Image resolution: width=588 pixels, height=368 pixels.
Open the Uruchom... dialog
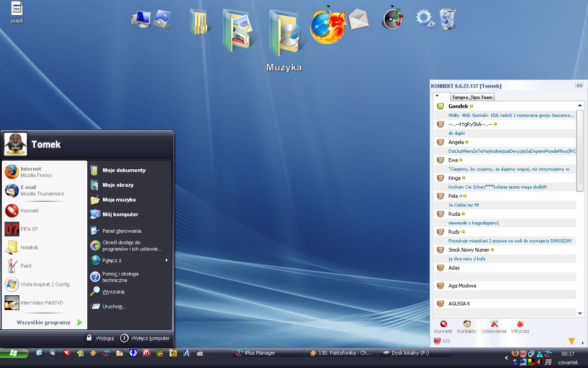point(129,306)
